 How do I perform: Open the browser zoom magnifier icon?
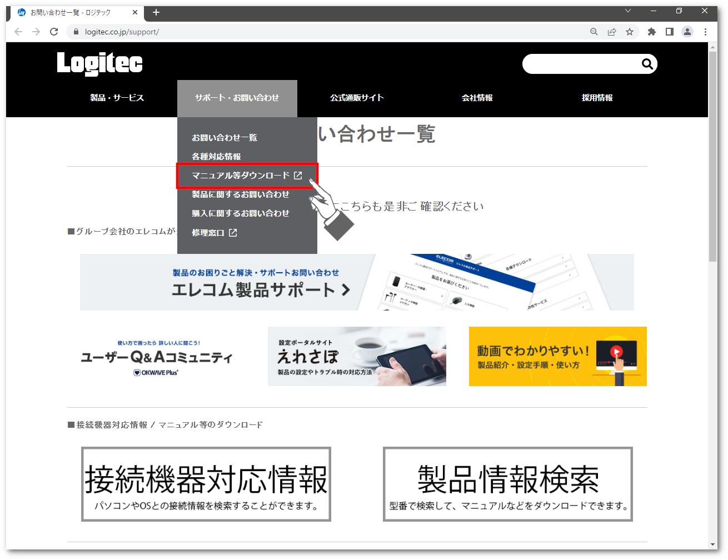pyautogui.click(x=594, y=32)
